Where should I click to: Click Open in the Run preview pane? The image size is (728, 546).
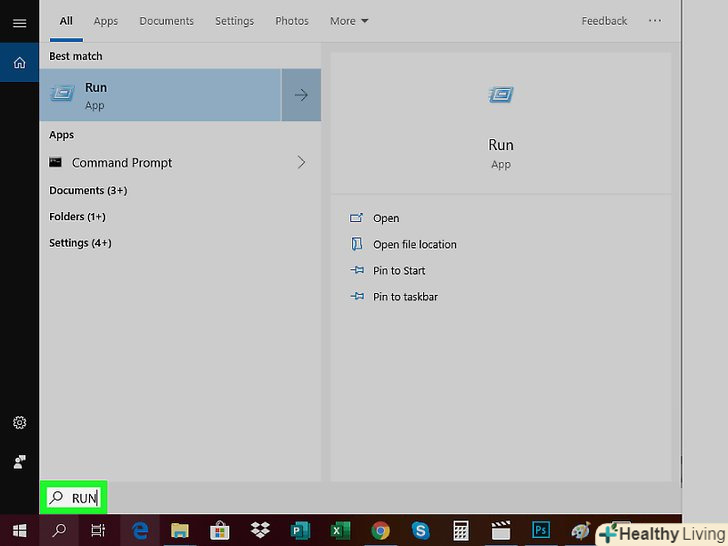pos(386,218)
